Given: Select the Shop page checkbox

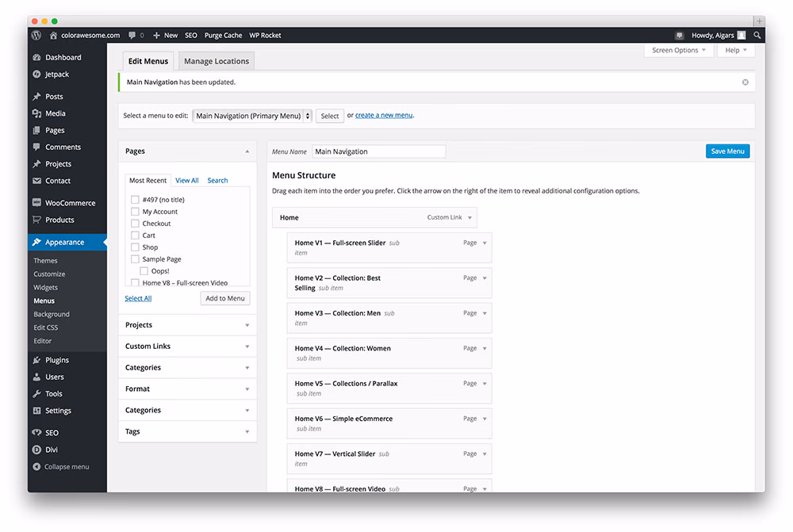Looking at the screenshot, I should [135, 247].
